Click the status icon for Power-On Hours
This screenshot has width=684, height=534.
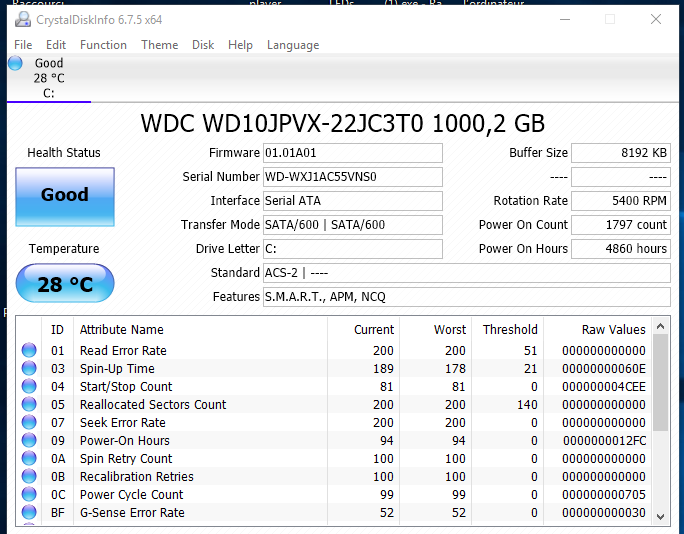click(x=29, y=440)
